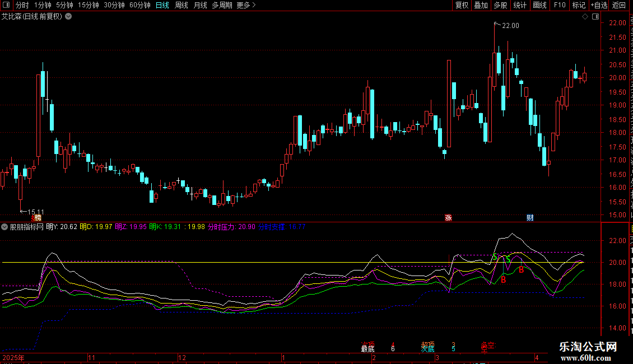This screenshot has height=364, width=633.
Task: Click the 返回 back button
Action: (619, 5)
